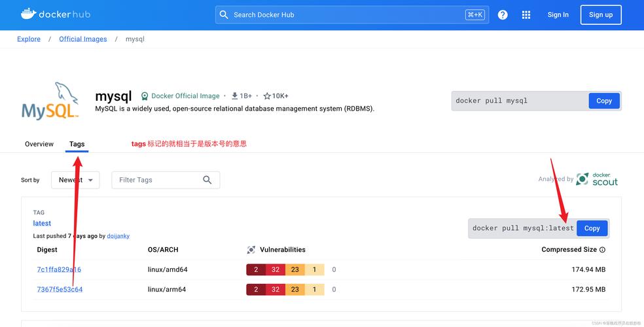The image size is (644, 327).
Task: Click the docker pull mysql command text
Action: 492,101
